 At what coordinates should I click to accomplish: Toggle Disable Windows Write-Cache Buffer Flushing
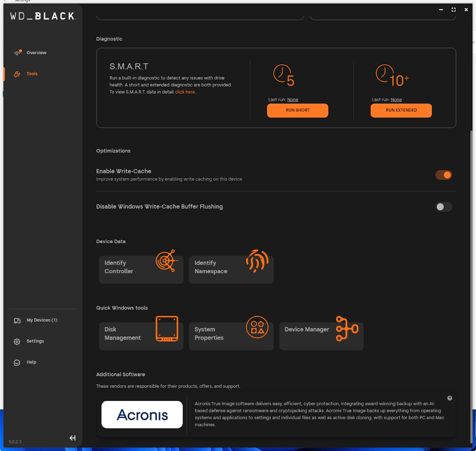[443, 207]
